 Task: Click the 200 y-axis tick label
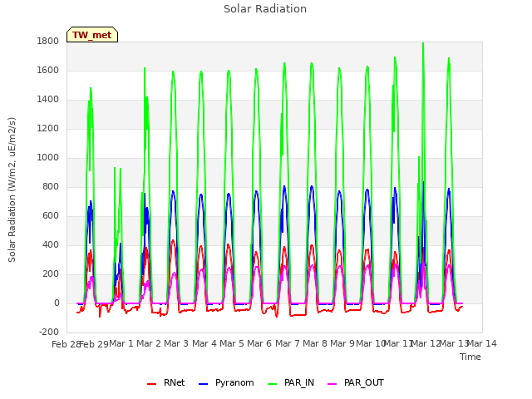(x=51, y=273)
